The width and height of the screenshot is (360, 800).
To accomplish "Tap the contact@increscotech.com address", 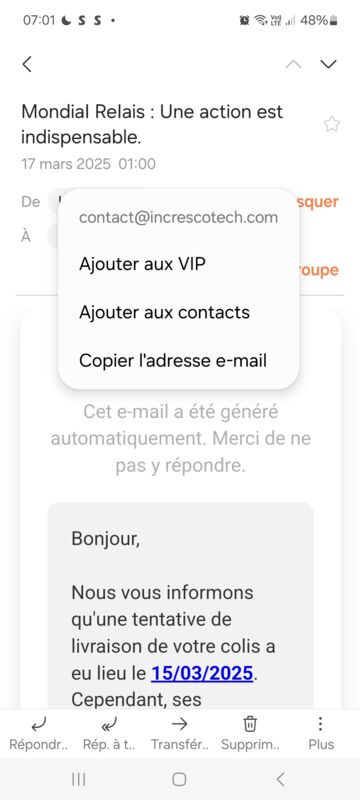I will 178,218.
